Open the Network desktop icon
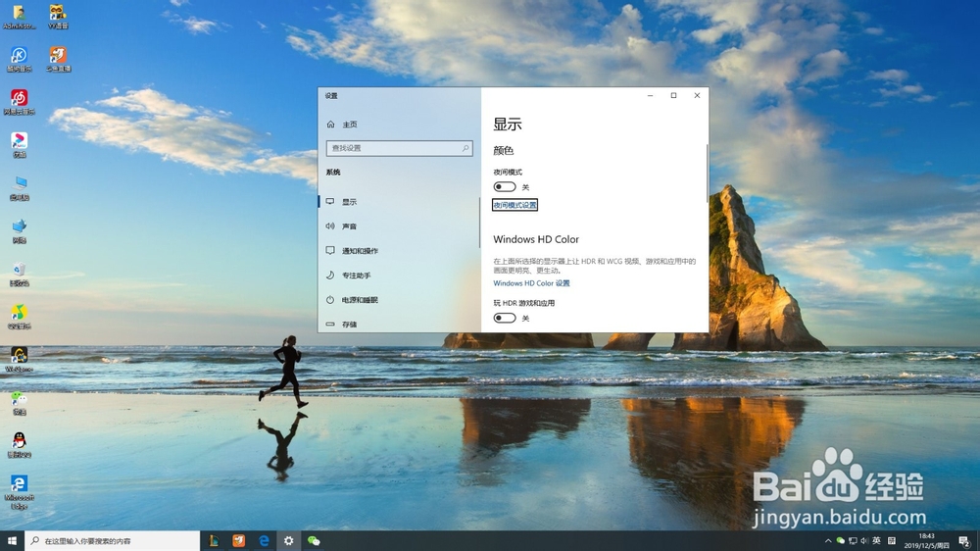This screenshot has height=551, width=980. pyautogui.click(x=19, y=231)
